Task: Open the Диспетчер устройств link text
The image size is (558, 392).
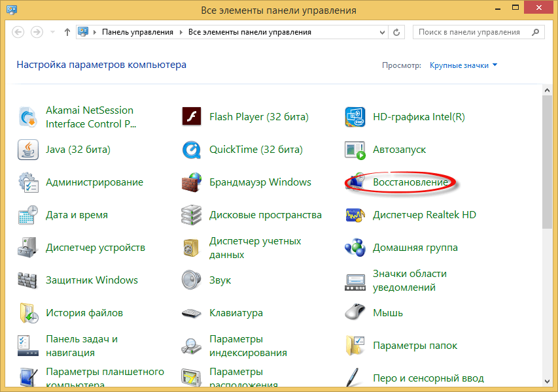Action: point(96,248)
